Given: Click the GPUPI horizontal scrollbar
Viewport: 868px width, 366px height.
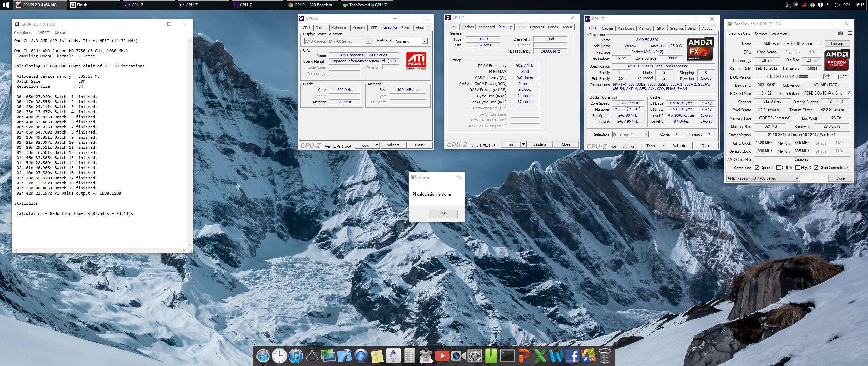Looking at the screenshot, I should (x=100, y=250).
